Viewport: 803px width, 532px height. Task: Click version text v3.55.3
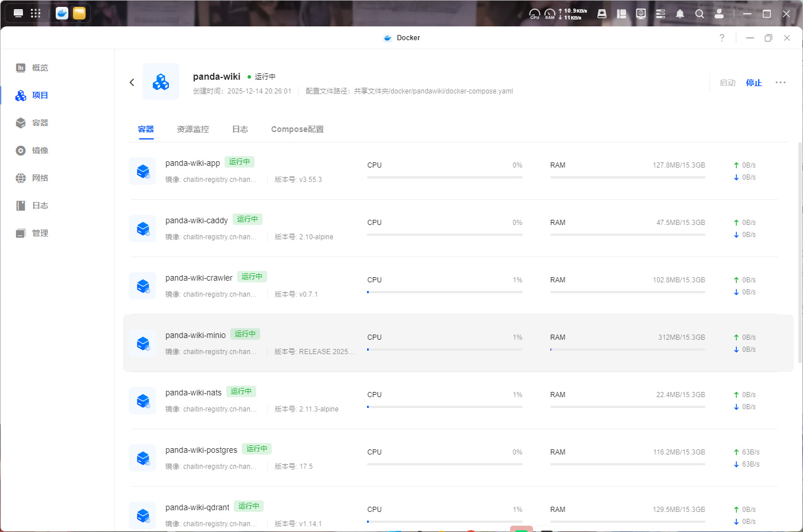[310, 180]
